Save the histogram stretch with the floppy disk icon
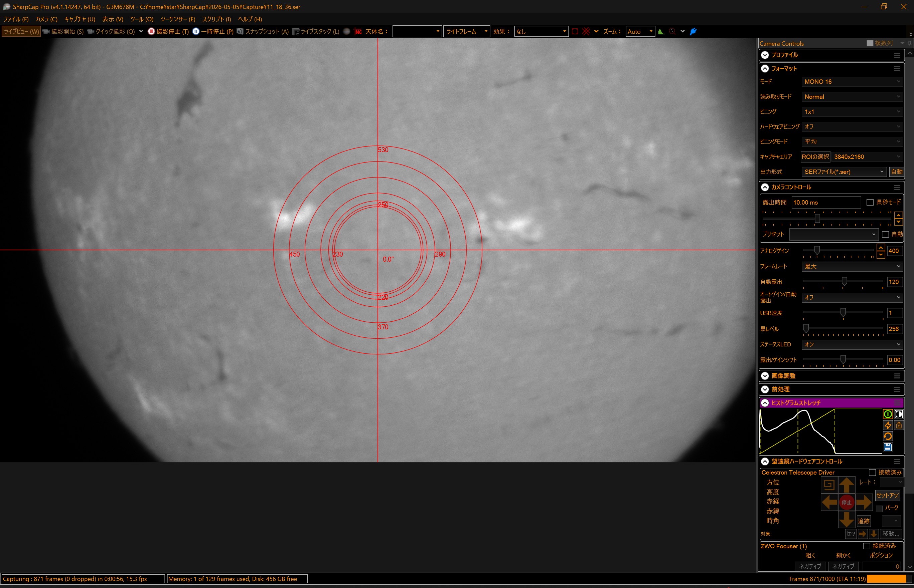 click(x=887, y=447)
